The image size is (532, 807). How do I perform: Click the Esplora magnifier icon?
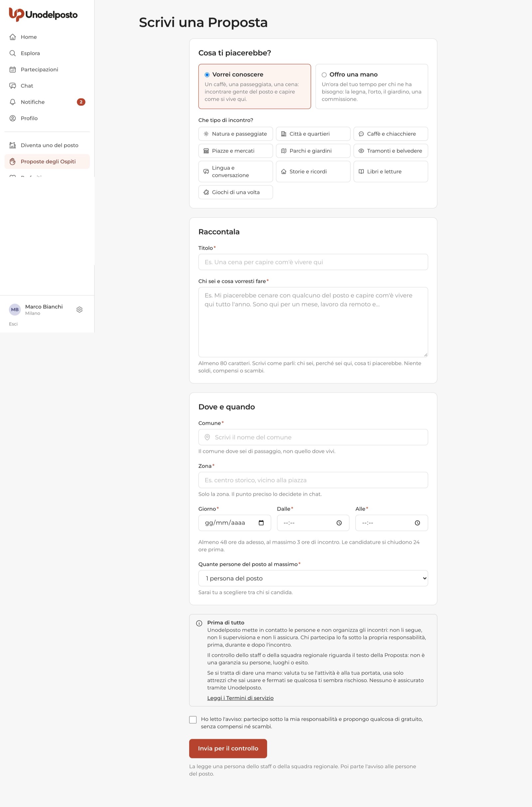pos(13,53)
